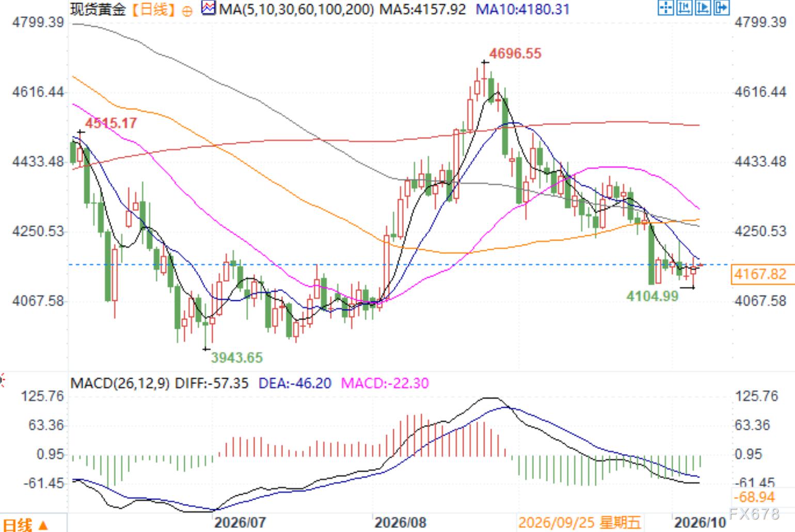Click the 63.36 value on the right MACD axis
This screenshot has width=795, height=532.
click(x=753, y=425)
